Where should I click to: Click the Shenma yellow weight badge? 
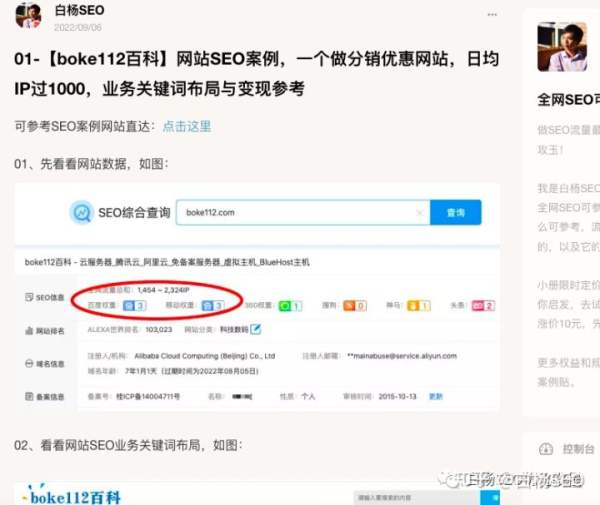click(x=419, y=306)
